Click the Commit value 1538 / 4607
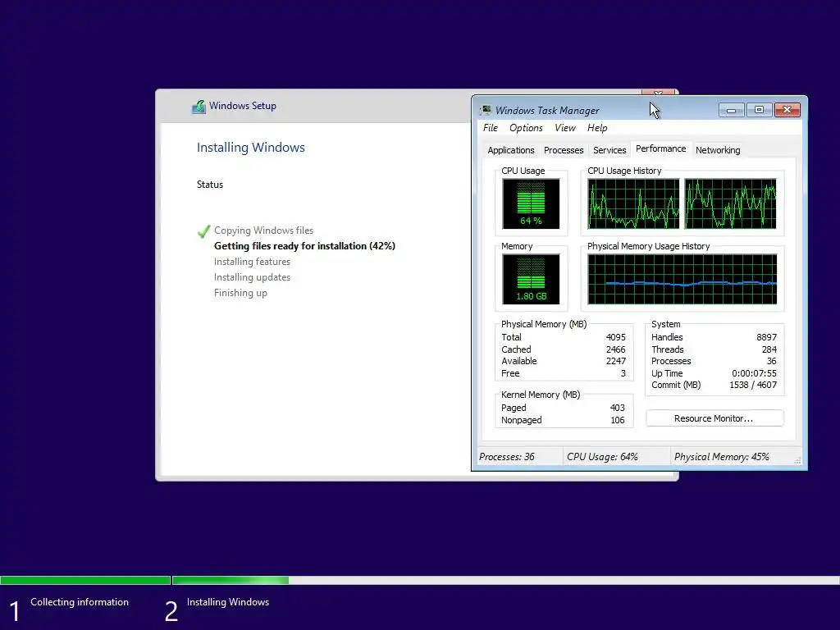The height and width of the screenshot is (630, 840). [753, 386]
